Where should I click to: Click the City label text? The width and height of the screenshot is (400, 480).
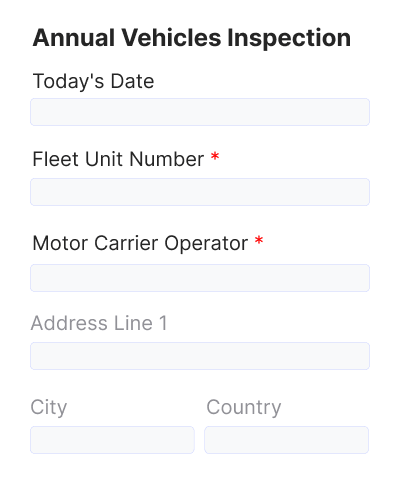click(x=49, y=408)
